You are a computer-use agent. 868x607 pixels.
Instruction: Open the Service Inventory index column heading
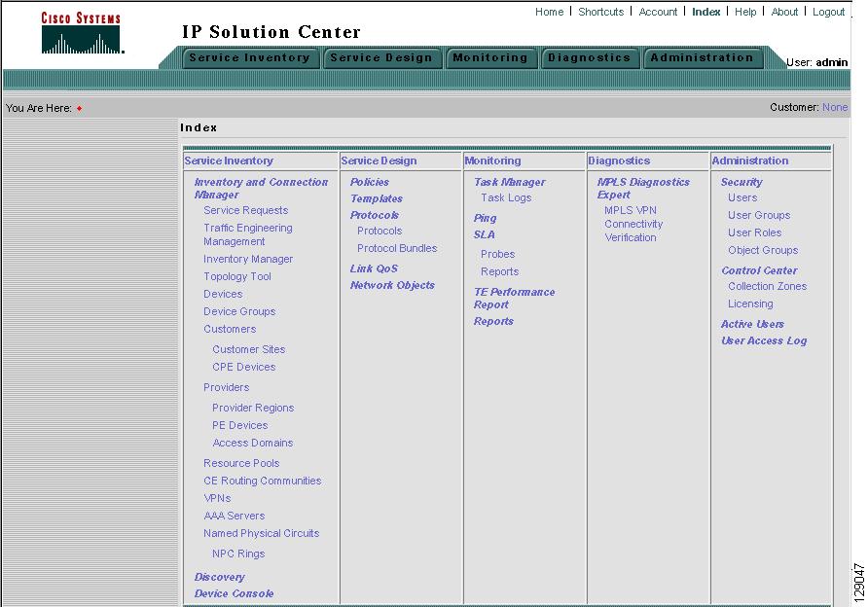pyautogui.click(x=229, y=161)
